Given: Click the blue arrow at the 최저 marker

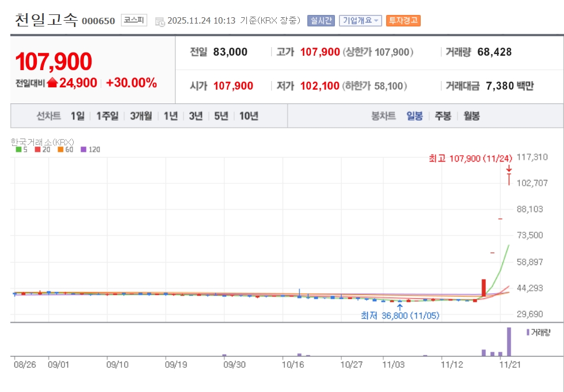Looking at the screenshot, I should pyautogui.click(x=400, y=306).
